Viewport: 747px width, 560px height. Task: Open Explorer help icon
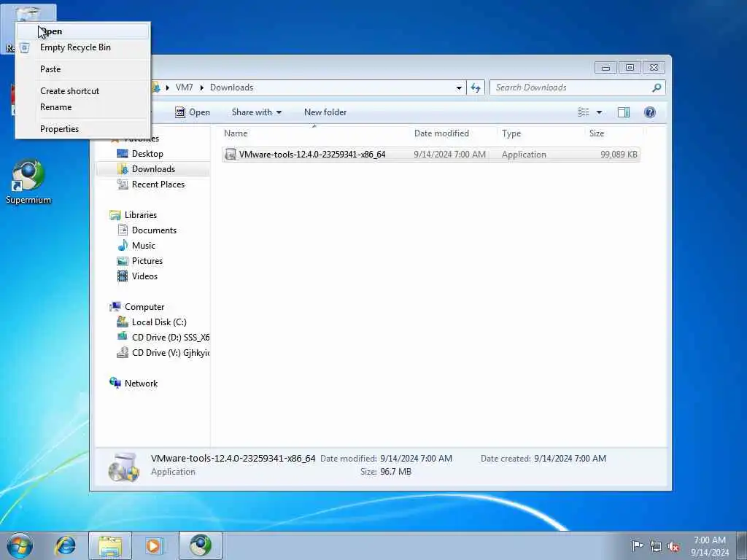[x=650, y=112]
